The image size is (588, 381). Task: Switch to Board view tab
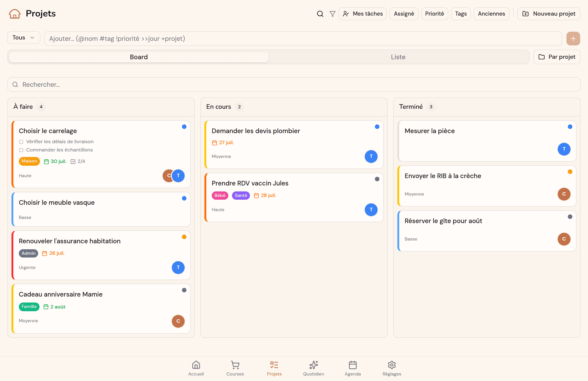139,57
